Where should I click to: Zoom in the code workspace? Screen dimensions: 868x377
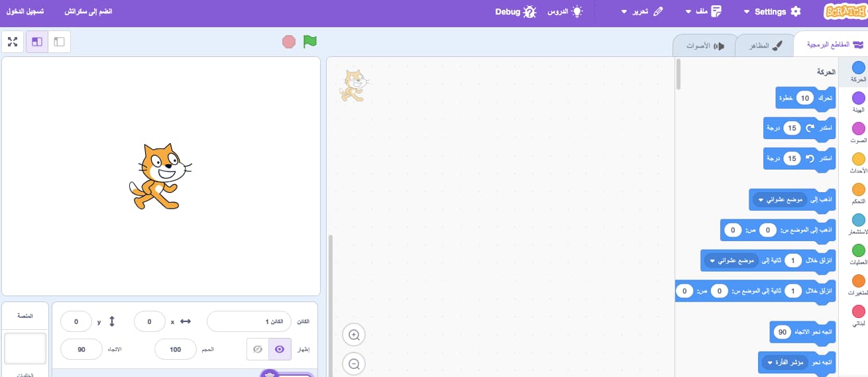click(354, 335)
